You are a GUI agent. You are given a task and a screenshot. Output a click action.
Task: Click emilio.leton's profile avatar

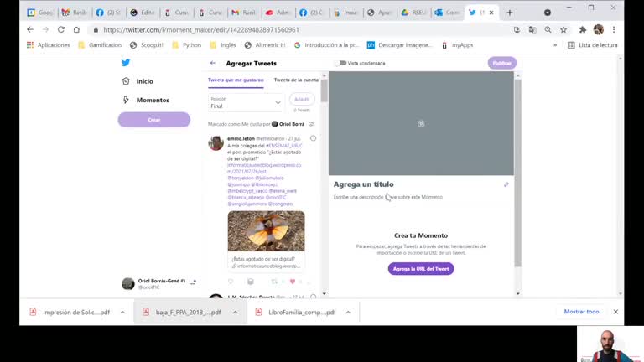[216, 143]
